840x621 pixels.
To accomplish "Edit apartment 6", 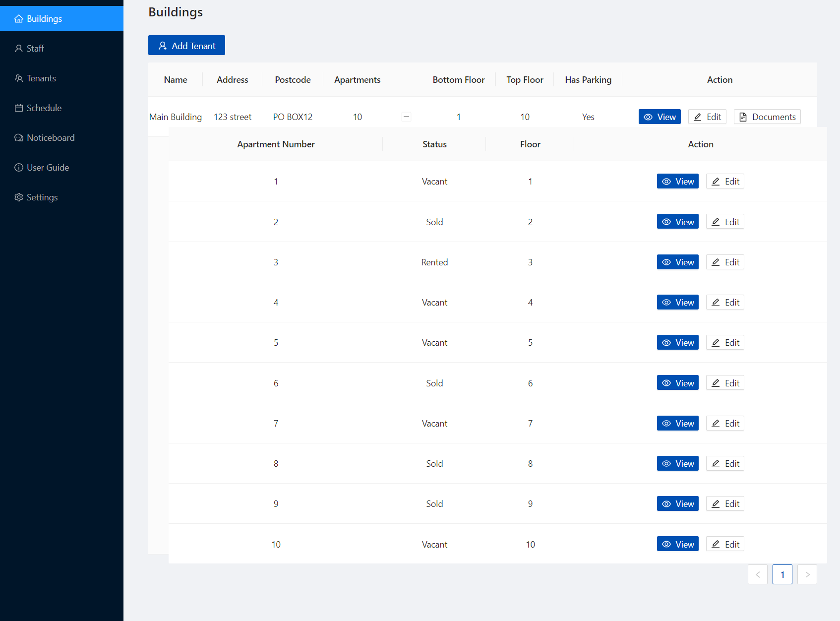I will 725,383.
